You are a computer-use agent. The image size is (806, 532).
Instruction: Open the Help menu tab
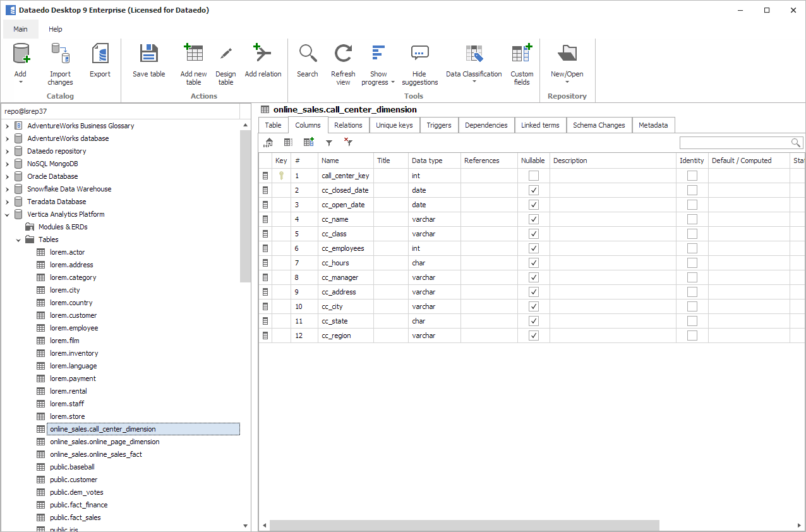click(56, 29)
